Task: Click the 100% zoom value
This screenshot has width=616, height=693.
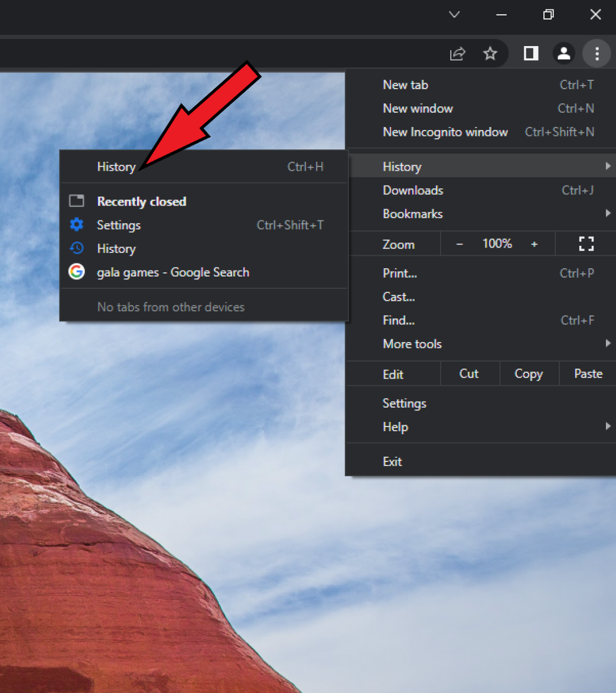Action: (x=497, y=243)
